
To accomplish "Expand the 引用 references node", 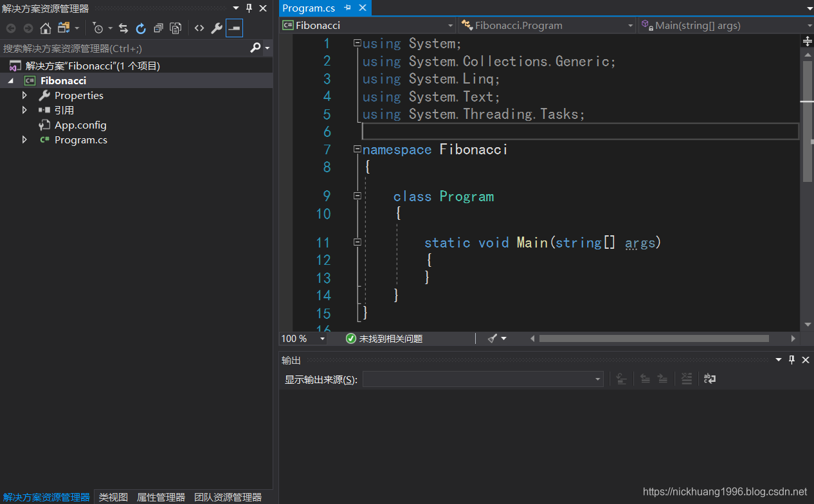I will (24, 110).
